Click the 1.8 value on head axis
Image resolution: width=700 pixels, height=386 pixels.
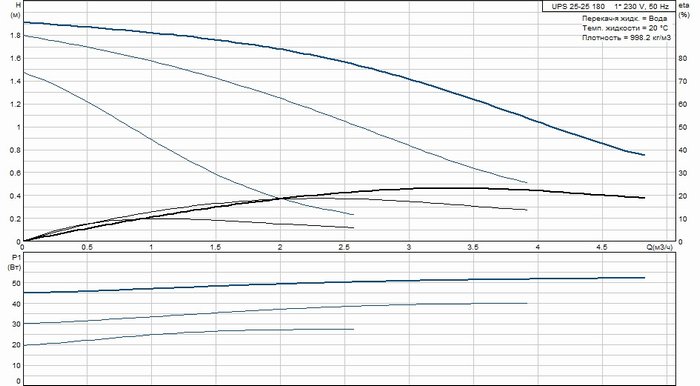coord(15,35)
